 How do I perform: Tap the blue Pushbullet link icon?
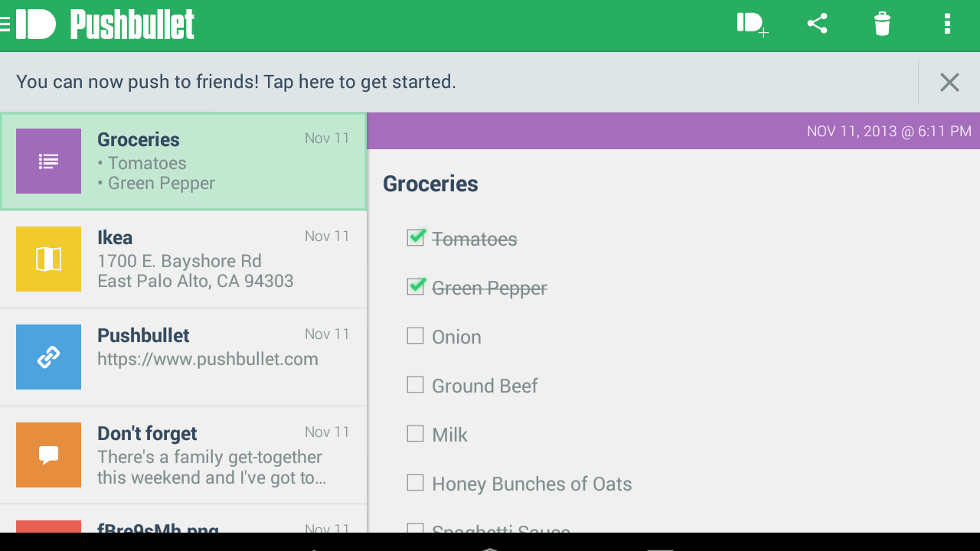pos(48,357)
